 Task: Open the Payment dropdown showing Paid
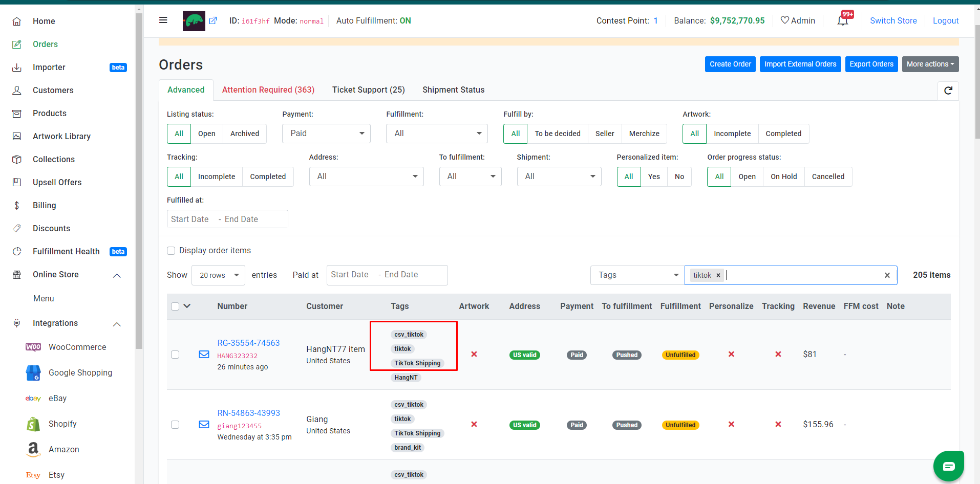point(326,134)
